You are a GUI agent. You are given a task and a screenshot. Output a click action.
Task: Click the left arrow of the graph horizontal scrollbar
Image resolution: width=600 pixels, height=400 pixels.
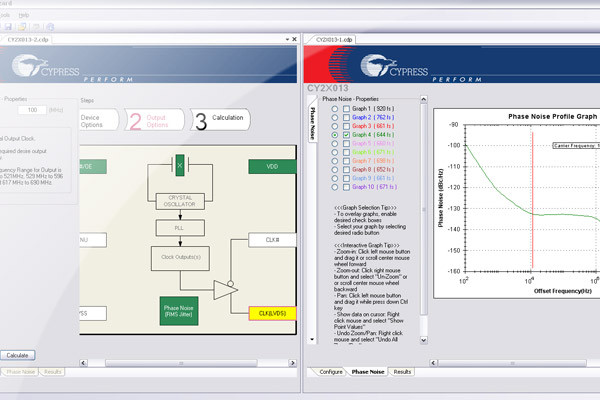click(x=433, y=363)
